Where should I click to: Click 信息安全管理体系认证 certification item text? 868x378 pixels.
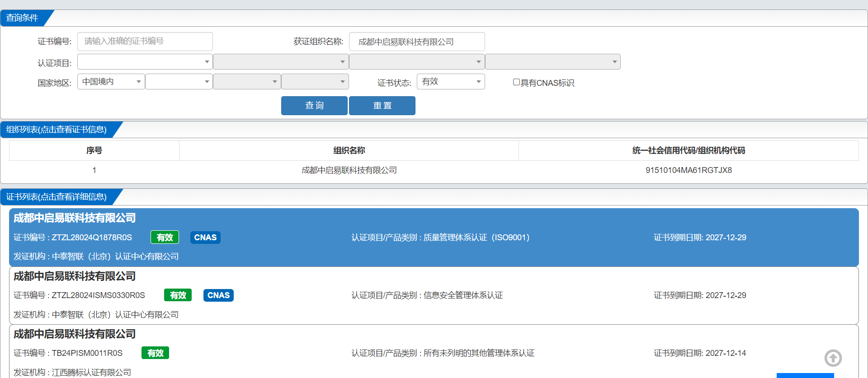[463, 295]
